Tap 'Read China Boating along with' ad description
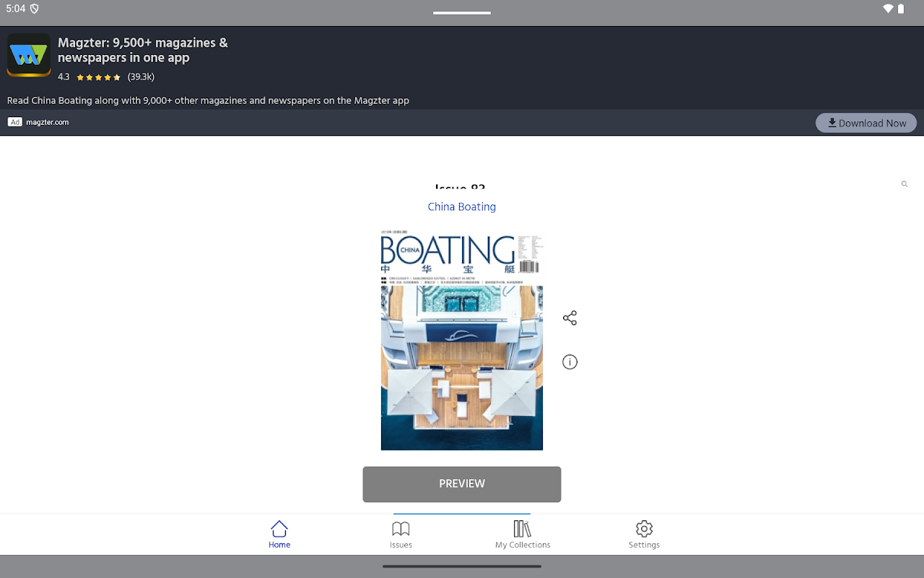 pyautogui.click(x=208, y=100)
